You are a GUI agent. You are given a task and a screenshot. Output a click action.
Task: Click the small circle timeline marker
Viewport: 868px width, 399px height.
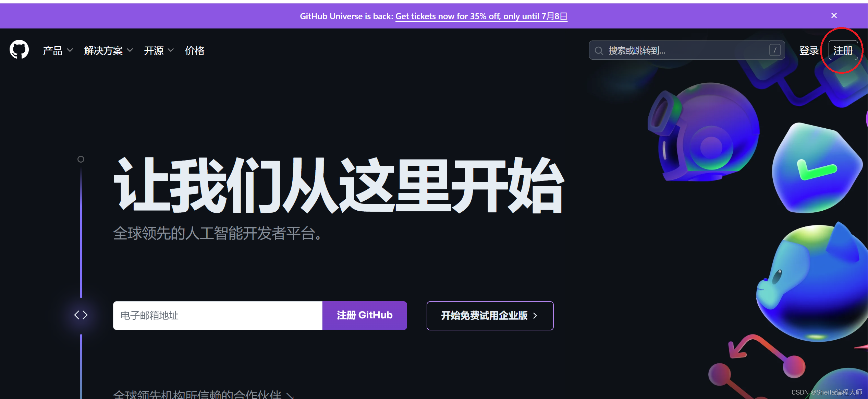tap(81, 159)
